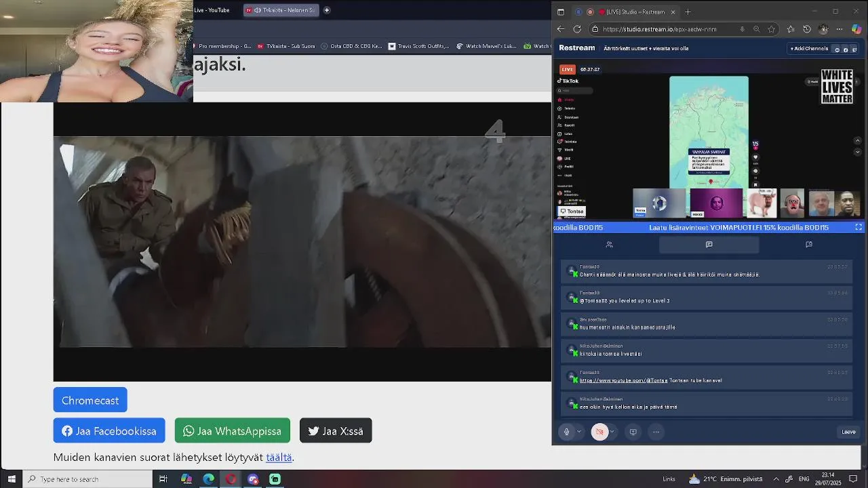The image size is (868, 488).
Task: Click the up chevron beside stream preview
Action: (x=858, y=141)
